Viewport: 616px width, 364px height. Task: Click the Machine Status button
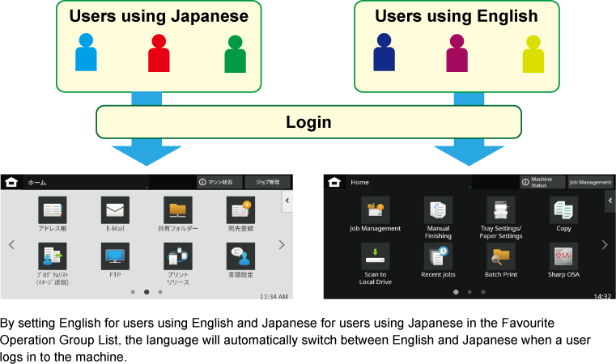pyautogui.click(x=543, y=182)
